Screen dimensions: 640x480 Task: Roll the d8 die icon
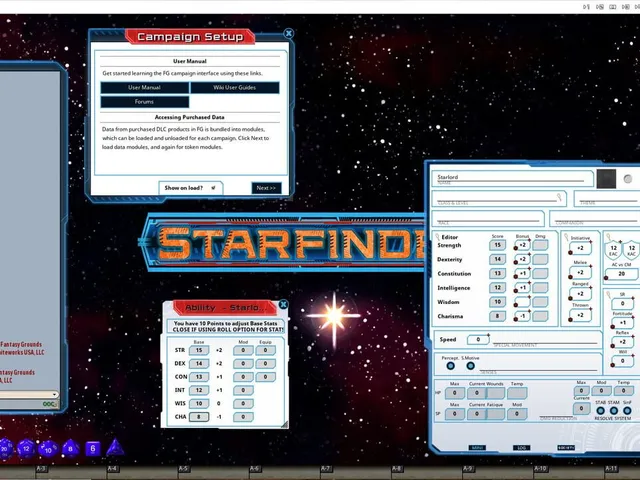[x=70, y=449]
